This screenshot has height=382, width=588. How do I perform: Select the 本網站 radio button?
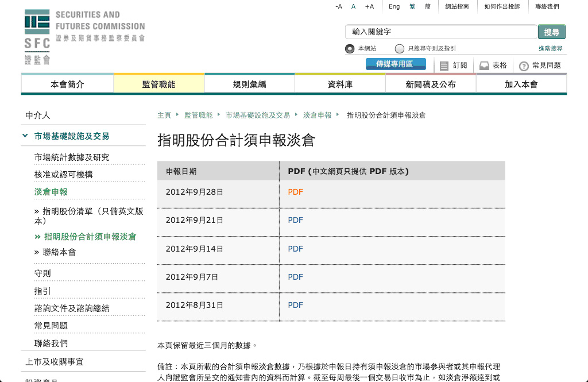tap(350, 49)
